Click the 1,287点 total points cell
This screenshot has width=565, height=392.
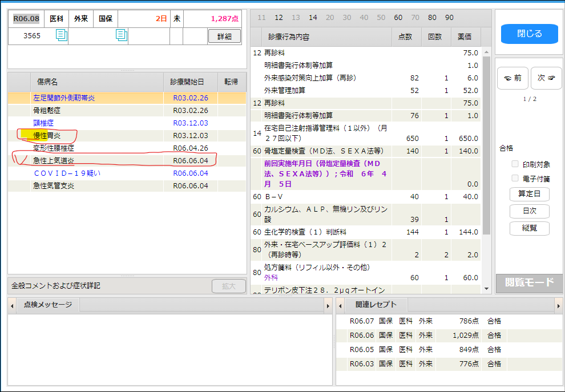(212, 19)
